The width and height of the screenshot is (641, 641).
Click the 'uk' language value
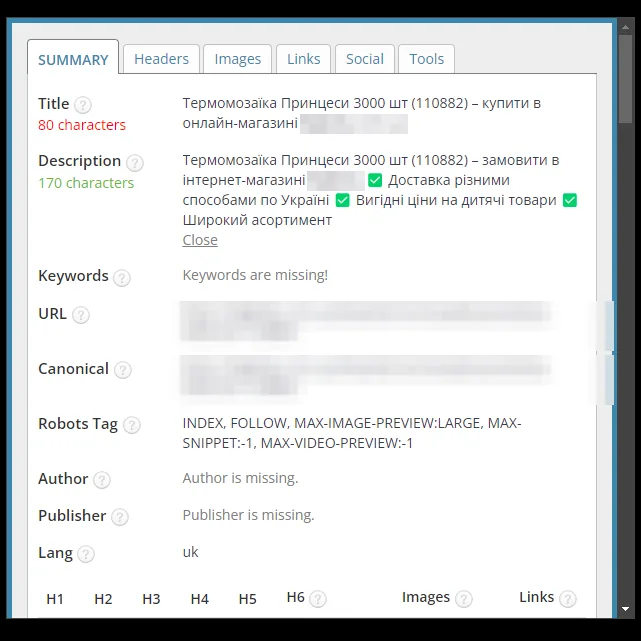coord(190,552)
